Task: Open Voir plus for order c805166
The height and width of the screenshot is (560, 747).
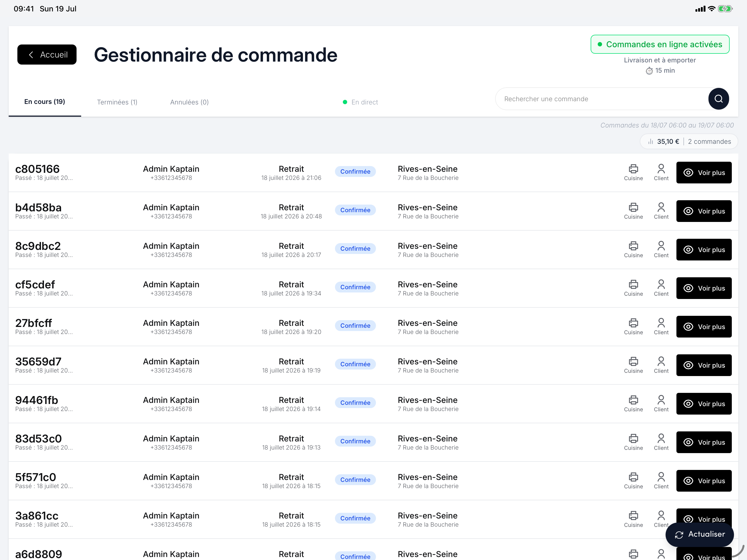Action: (704, 173)
